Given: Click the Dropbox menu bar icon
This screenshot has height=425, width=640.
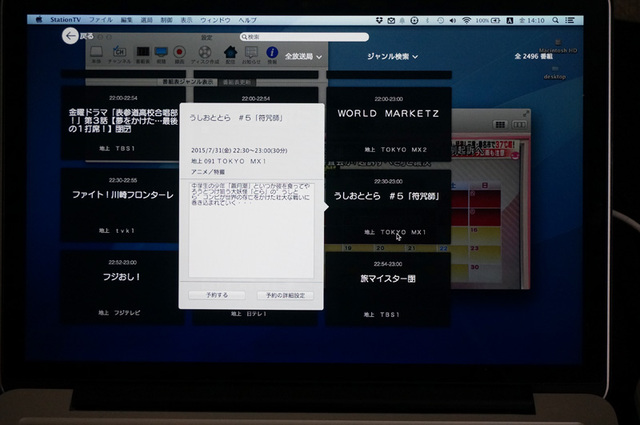Looking at the screenshot, I should click(379, 20).
